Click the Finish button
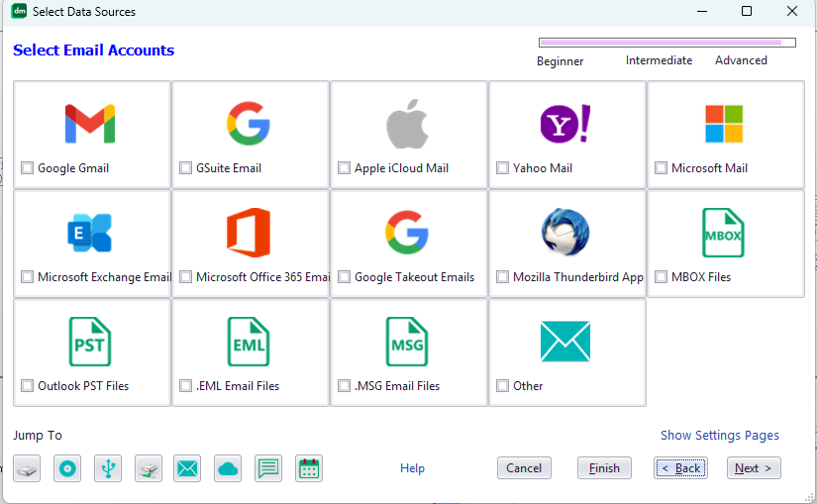Image resolution: width=817 pixels, height=504 pixels. (604, 468)
